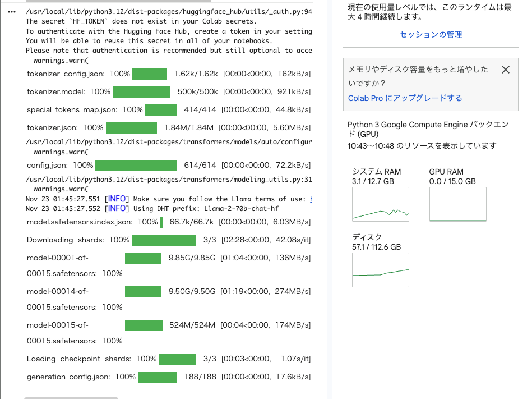Click the Downloading shards progress bar
Viewport: 532px width, 399px height.
pos(164,240)
